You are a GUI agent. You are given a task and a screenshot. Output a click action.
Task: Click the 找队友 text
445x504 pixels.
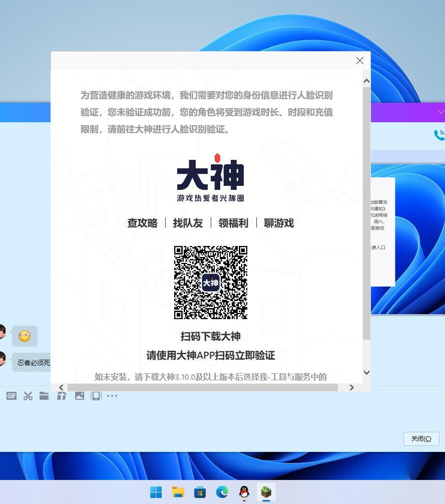click(x=188, y=223)
